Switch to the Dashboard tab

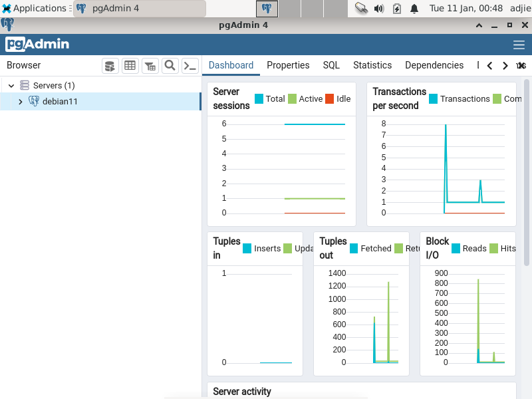(x=231, y=65)
